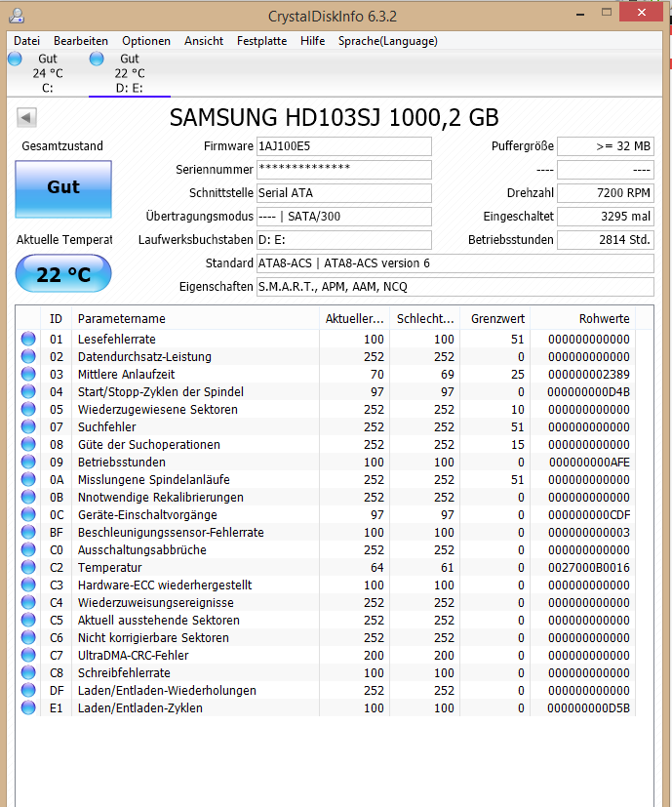
Task: Click status icon of the Temperatur row
Action: [28, 567]
